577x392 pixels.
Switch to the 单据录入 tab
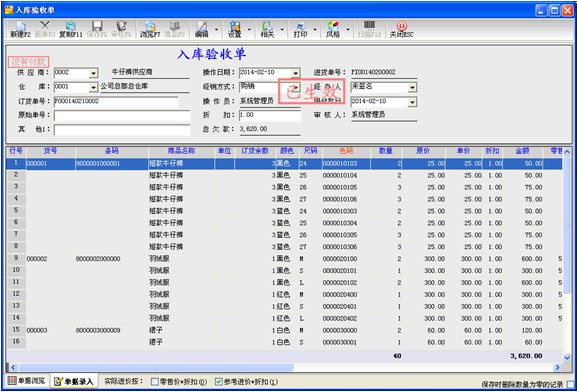click(74, 381)
